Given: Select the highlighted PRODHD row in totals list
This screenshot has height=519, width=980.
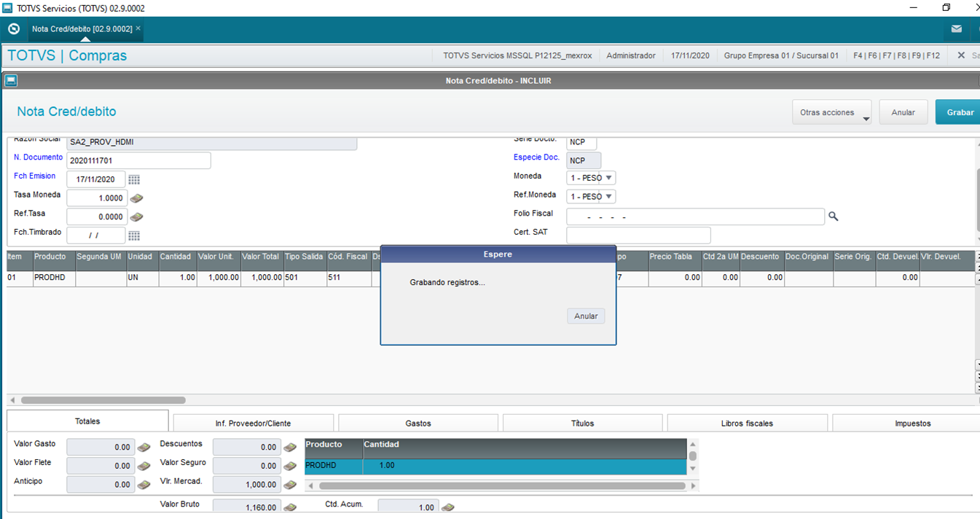Looking at the screenshot, I should point(495,465).
